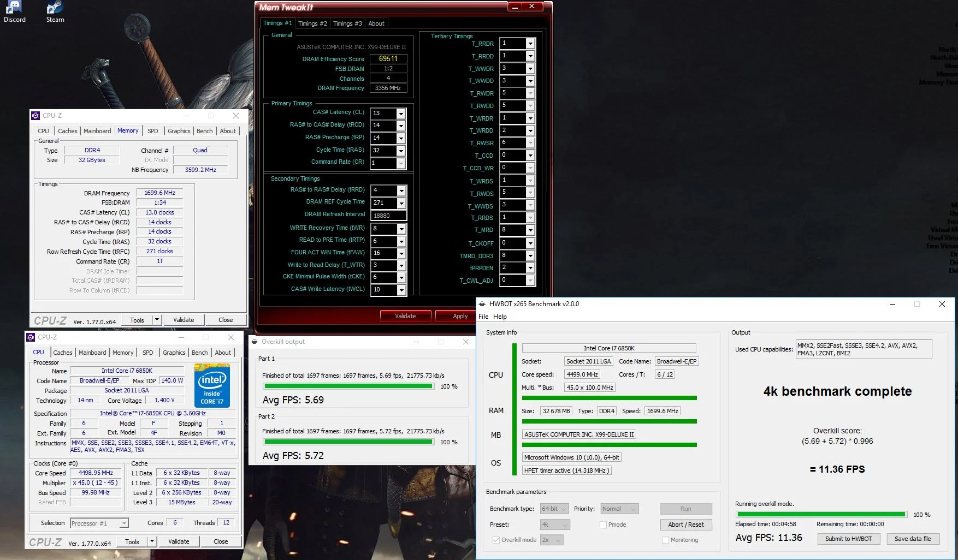Toggle the Pmode checkbox
Image resolution: width=958 pixels, height=560 pixels.
(x=603, y=525)
